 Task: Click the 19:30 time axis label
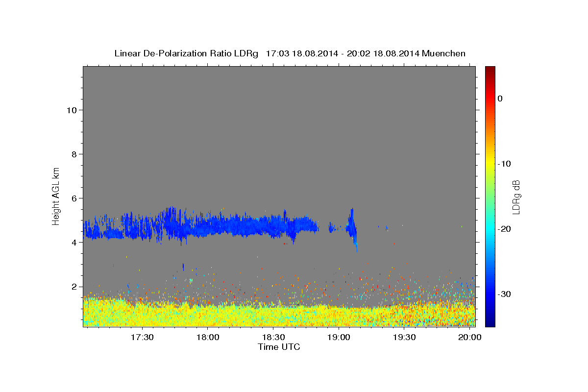click(x=405, y=338)
